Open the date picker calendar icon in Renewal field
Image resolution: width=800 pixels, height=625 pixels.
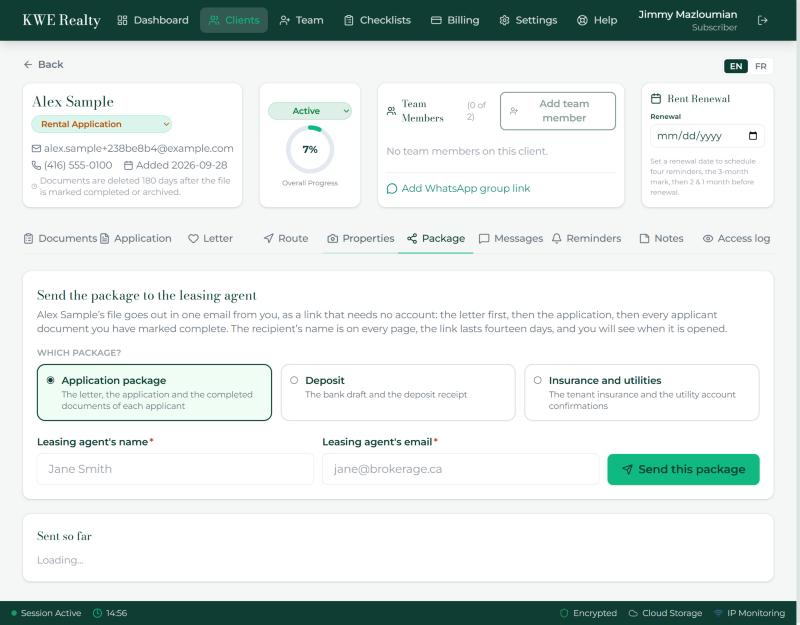click(x=753, y=136)
